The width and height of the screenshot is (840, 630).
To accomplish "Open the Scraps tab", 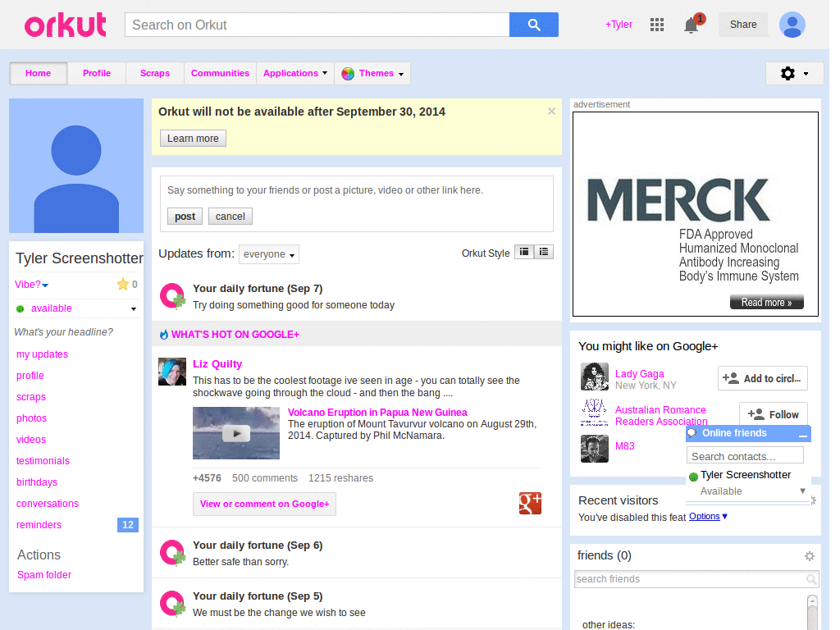I will (155, 73).
